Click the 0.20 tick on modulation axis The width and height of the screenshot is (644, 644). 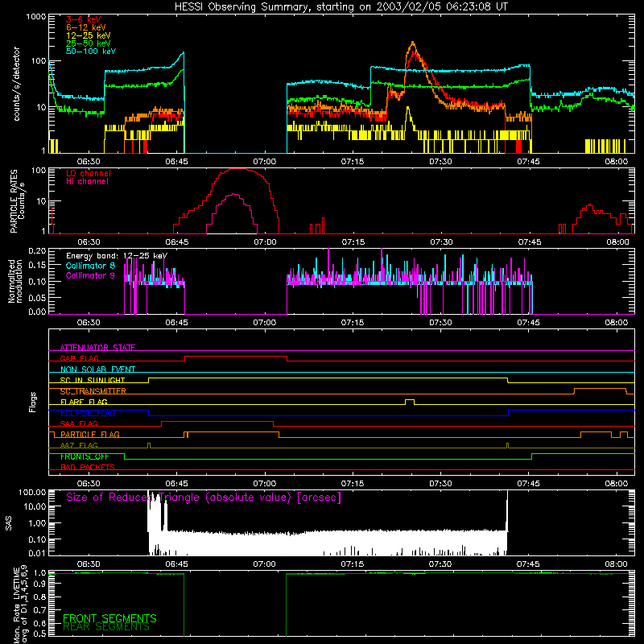(37, 251)
